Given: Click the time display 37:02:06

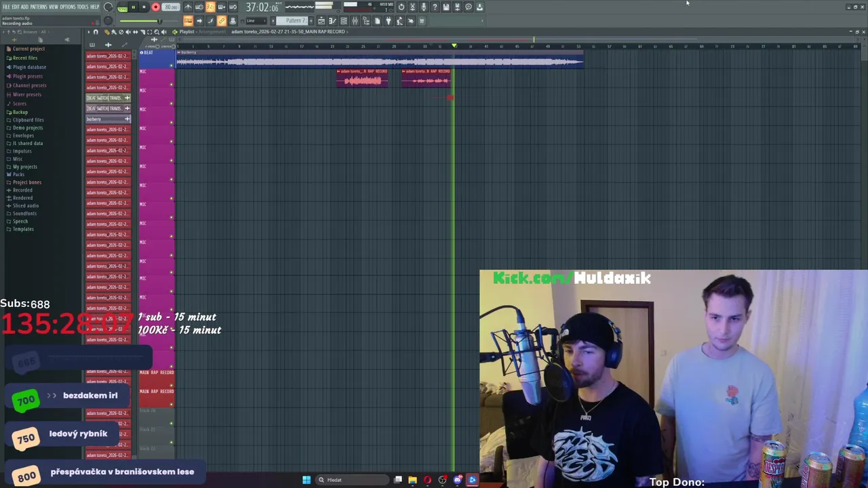Looking at the screenshot, I should [262, 7].
